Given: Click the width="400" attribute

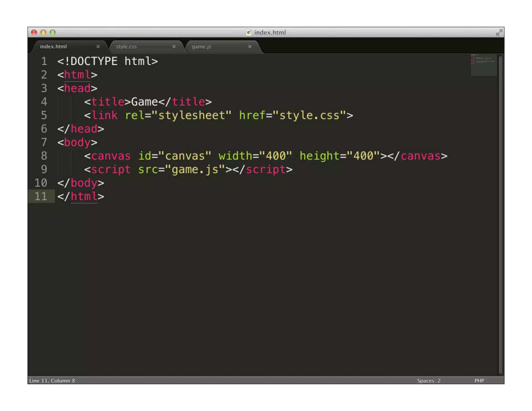Looking at the screenshot, I should [255, 156].
